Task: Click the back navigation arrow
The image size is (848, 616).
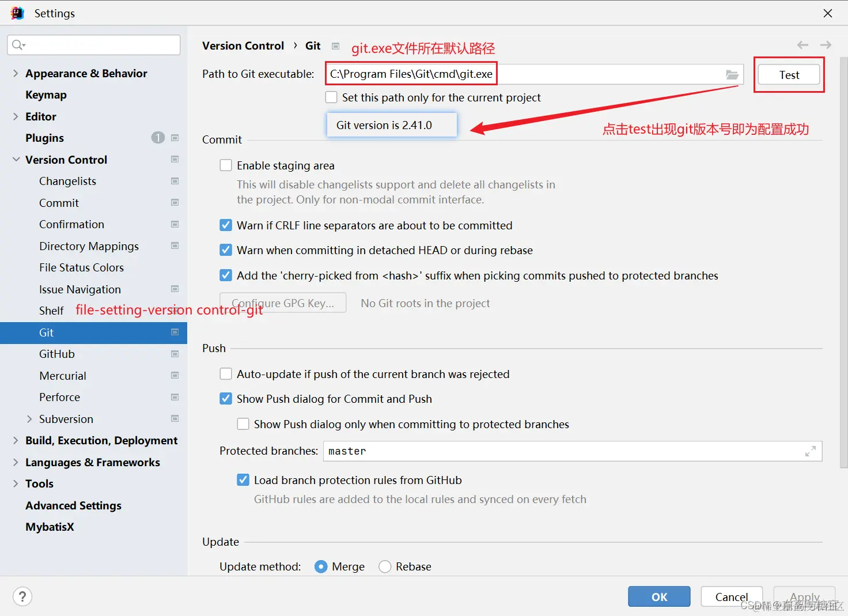Action: (x=802, y=45)
